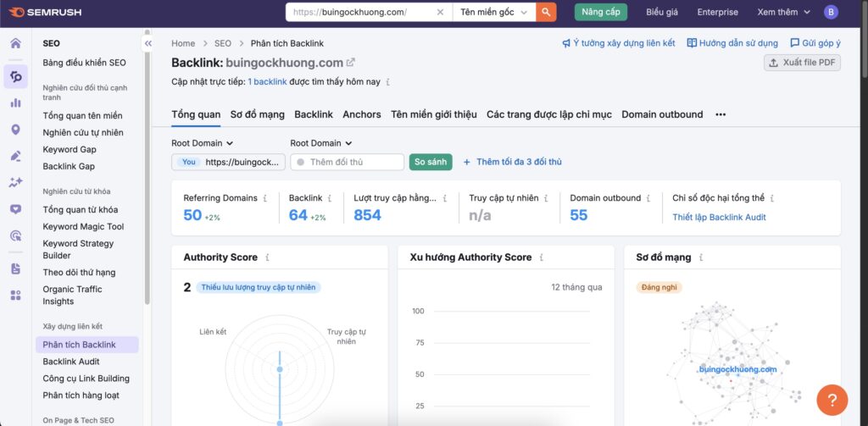Screen dimensions: 868x426
Task: Switch to Tên miền giới thiệu tab
Action: pos(433,114)
